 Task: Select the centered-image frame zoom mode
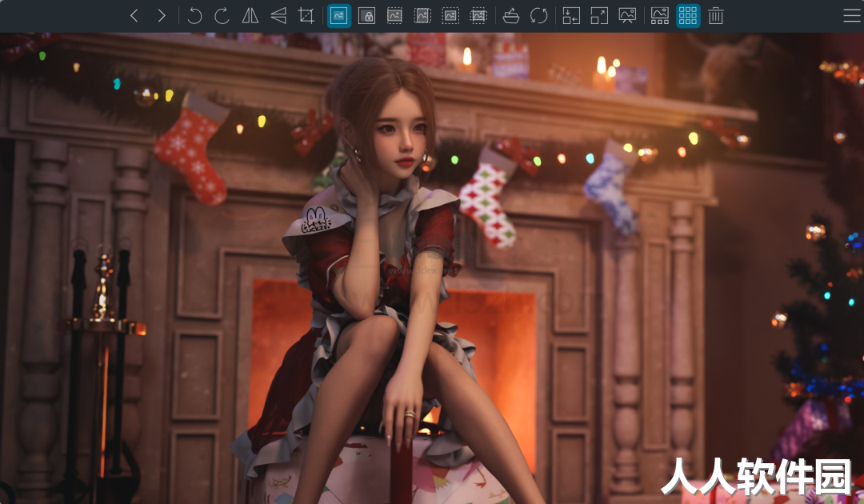click(x=450, y=16)
